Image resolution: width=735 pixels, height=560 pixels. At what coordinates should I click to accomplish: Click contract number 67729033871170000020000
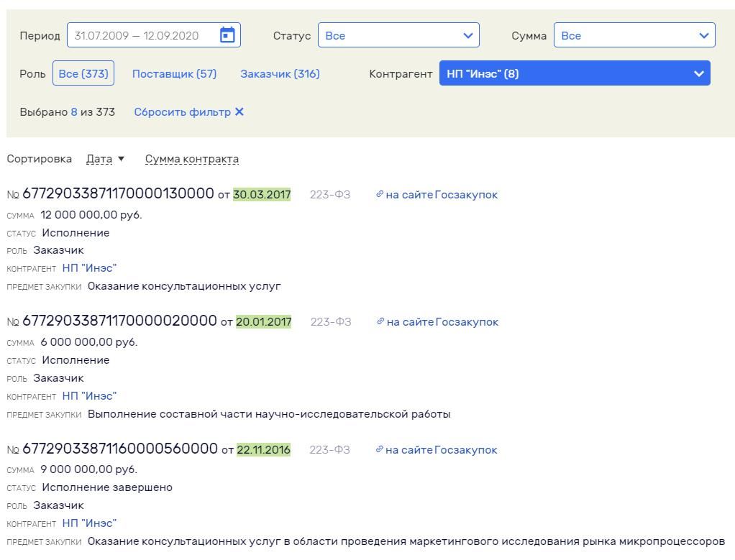(x=119, y=321)
